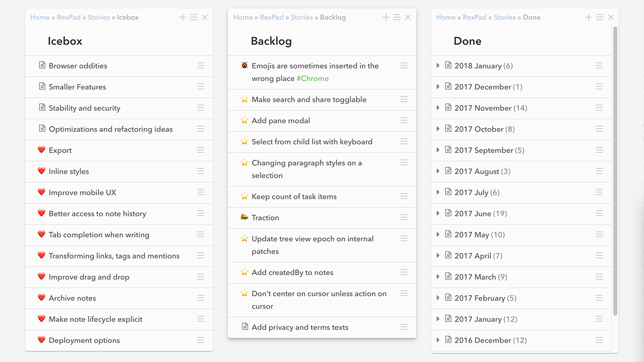
Task: Click the star icon beside Add pane modal
Action: pyautogui.click(x=245, y=120)
